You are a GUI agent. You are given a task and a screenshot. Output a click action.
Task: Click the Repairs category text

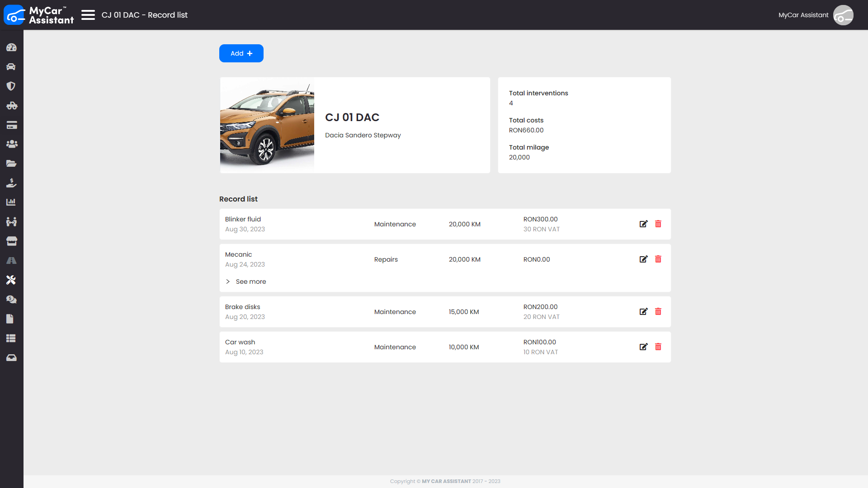[386, 259]
